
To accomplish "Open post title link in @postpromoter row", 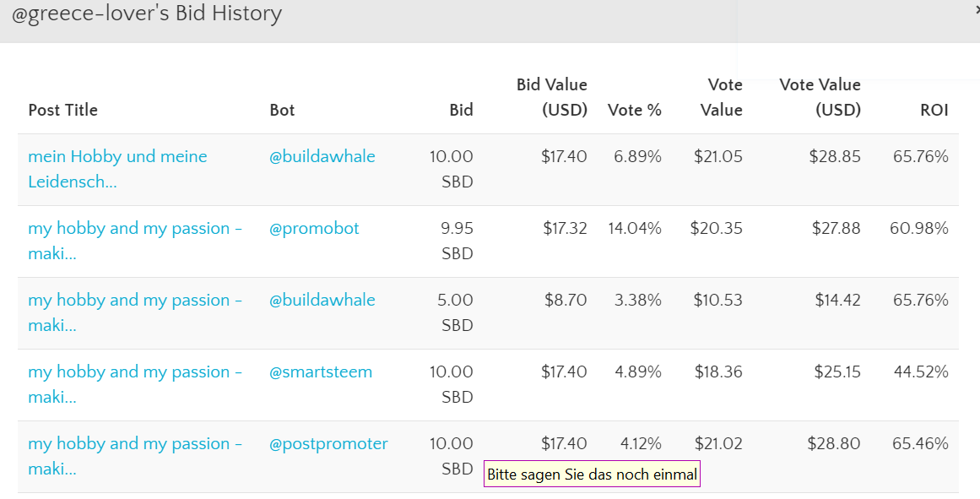I will point(135,457).
